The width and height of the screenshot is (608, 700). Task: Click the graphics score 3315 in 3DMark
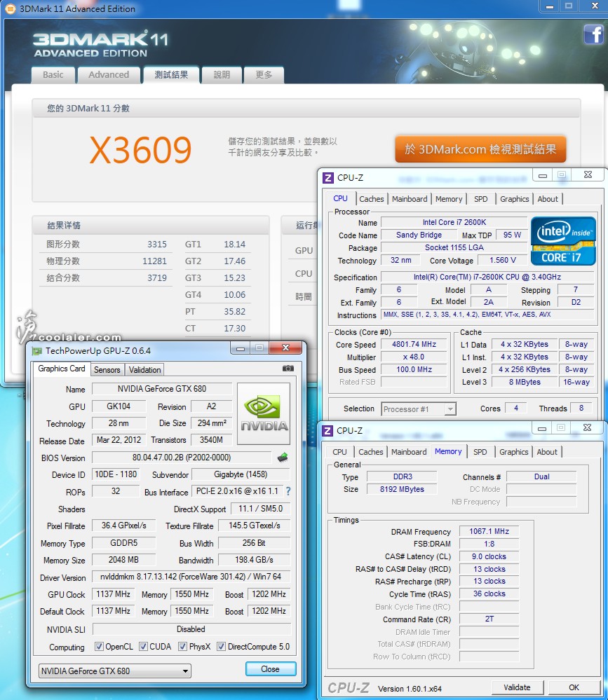(157, 245)
